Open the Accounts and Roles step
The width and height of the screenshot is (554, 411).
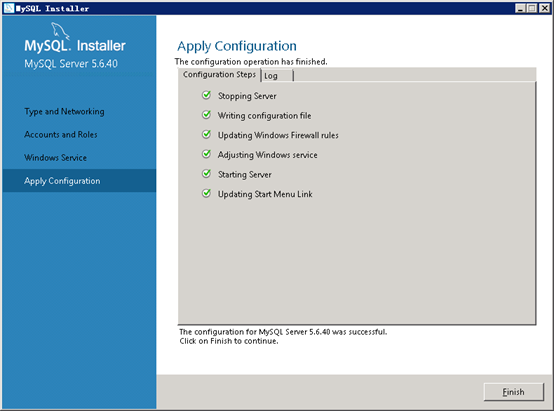[x=61, y=135]
